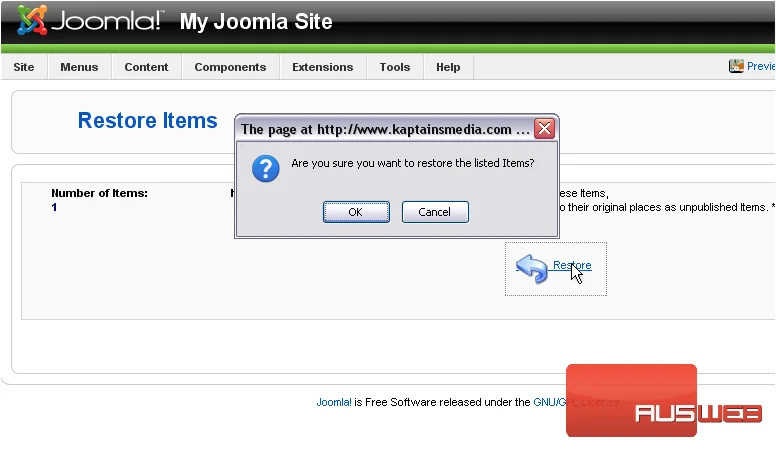Viewport: 776px width, 450px height.
Task: Follow the Joomla! footer link
Action: coord(334,402)
